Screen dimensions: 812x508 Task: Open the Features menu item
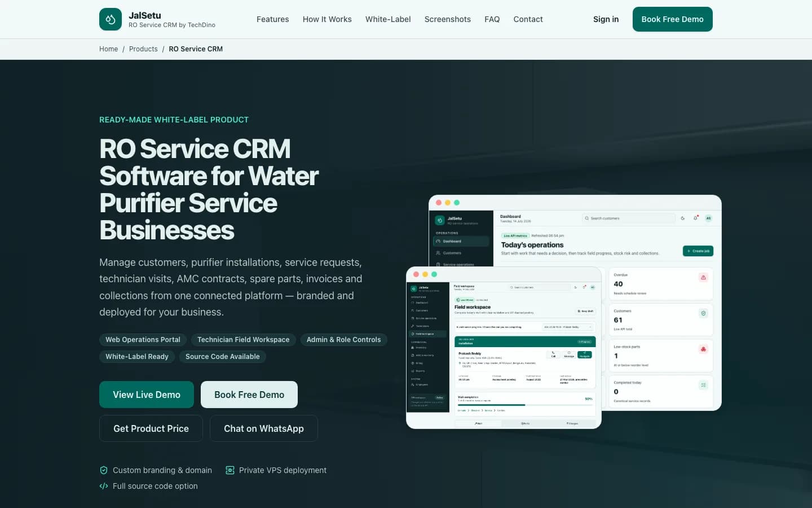click(x=273, y=19)
